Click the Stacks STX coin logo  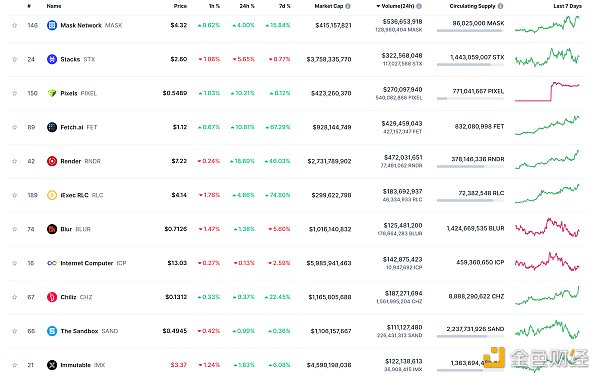pyautogui.click(x=52, y=59)
